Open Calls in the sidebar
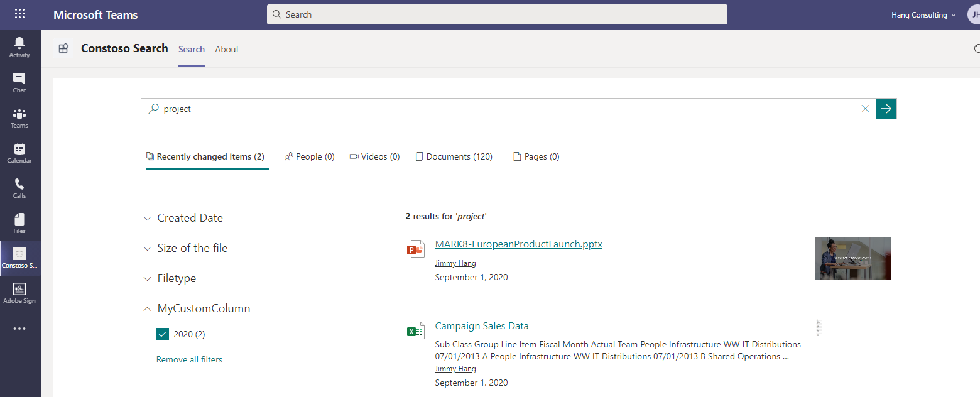This screenshot has width=980, height=397. click(x=19, y=188)
